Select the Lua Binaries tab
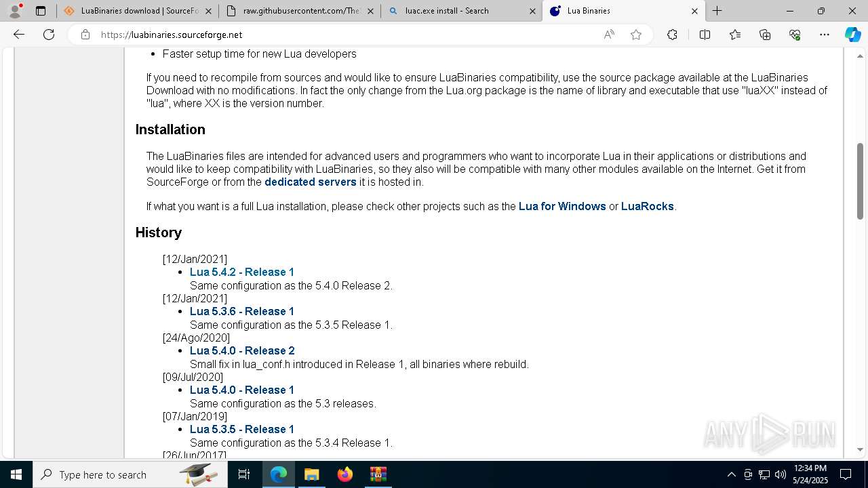The width and height of the screenshot is (868, 488). [x=624, y=11]
